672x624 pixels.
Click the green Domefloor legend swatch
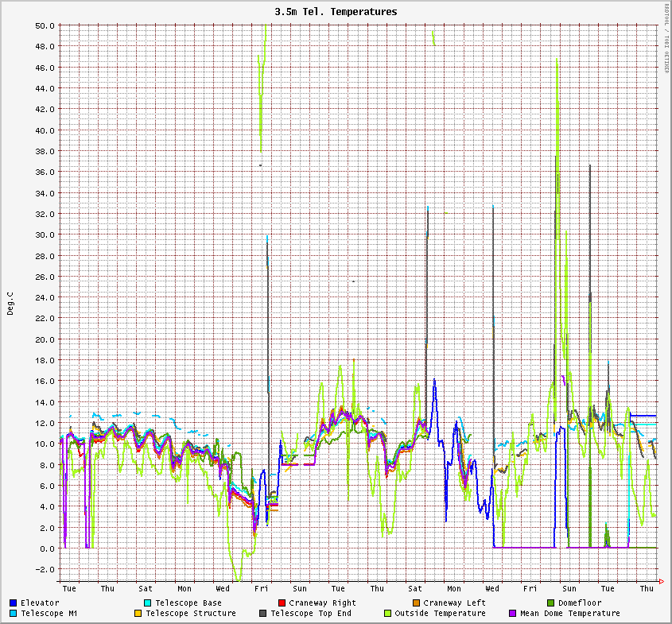click(550, 603)
